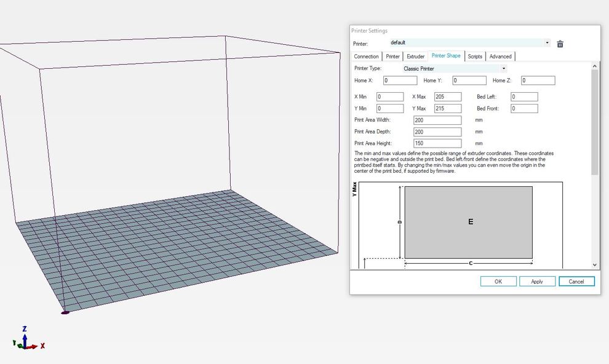The width and height of the screenshot is (609, 364).
Task: Edit the Print Area Width field
Action: coord(437,121)
